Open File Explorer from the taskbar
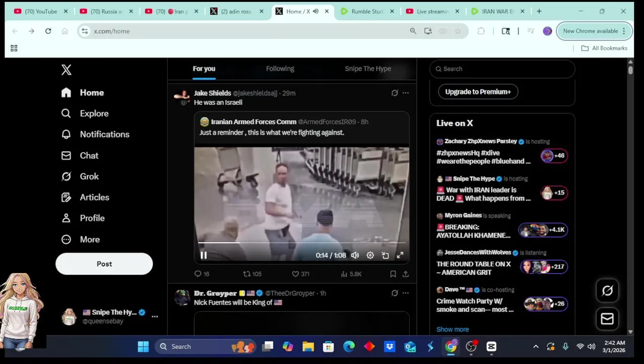Image resolution: width=644 pixels, height=364 pixels. pyautogui.click(x=308, y=347)
